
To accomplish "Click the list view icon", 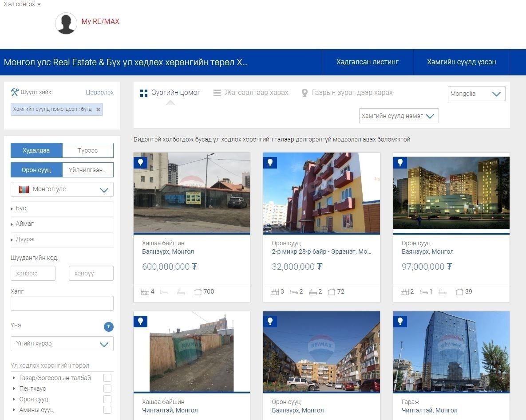I will point(217,93).
